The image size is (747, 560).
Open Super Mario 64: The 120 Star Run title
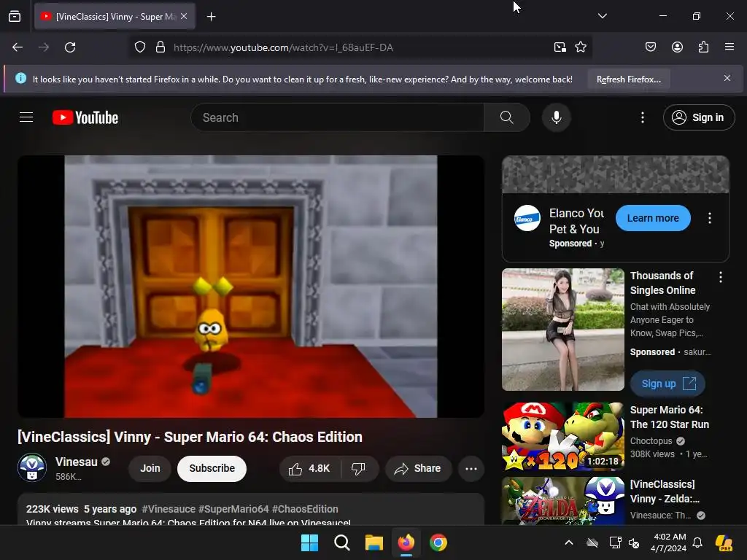[670, 417]
